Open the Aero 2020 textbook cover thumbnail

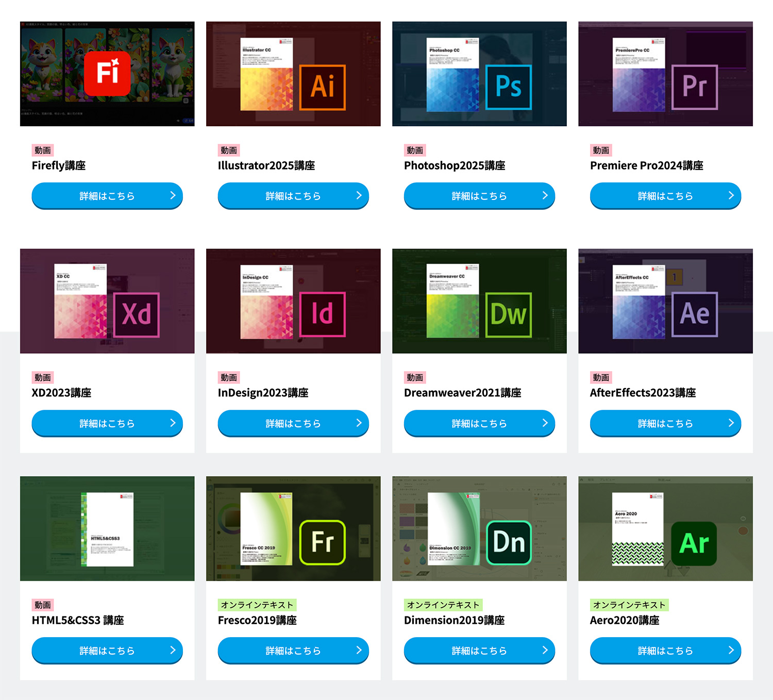pos(638,529)
